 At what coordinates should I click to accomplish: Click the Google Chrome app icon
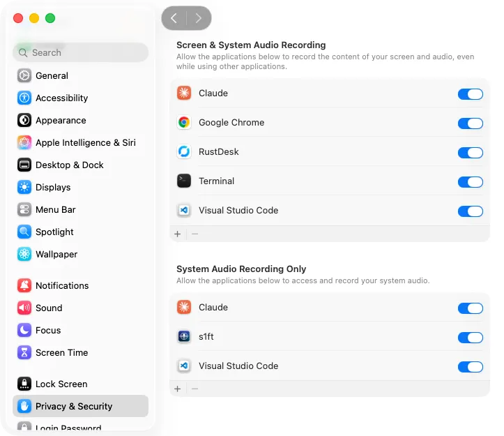coord(184,122)
